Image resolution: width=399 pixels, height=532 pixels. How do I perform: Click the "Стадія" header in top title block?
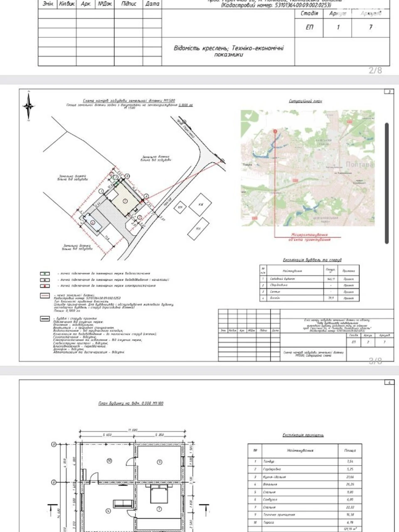309,13
